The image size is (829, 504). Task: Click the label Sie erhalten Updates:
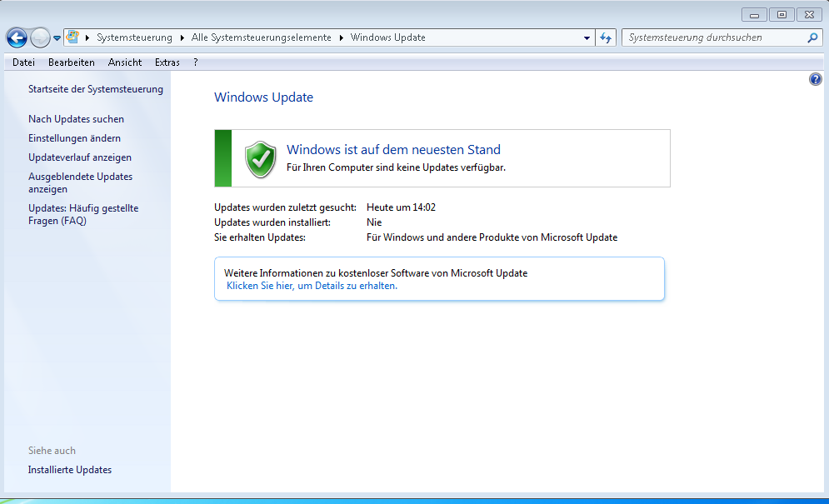pos(260,237)
